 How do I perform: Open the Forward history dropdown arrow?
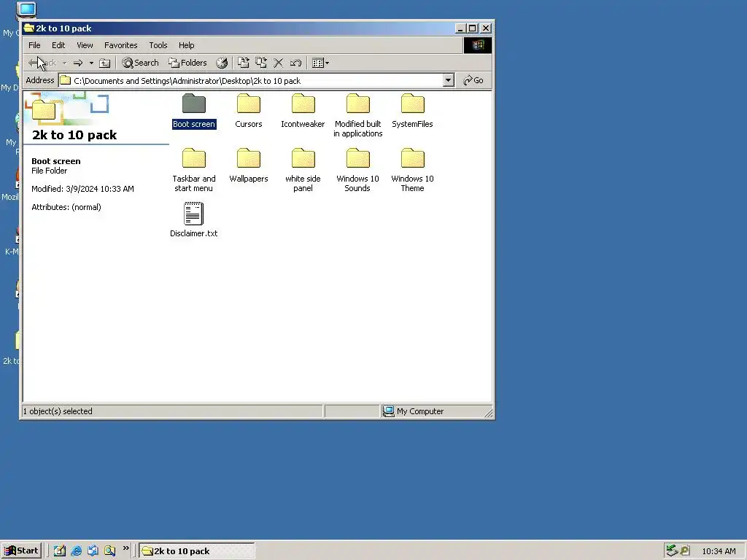[91, 63]
